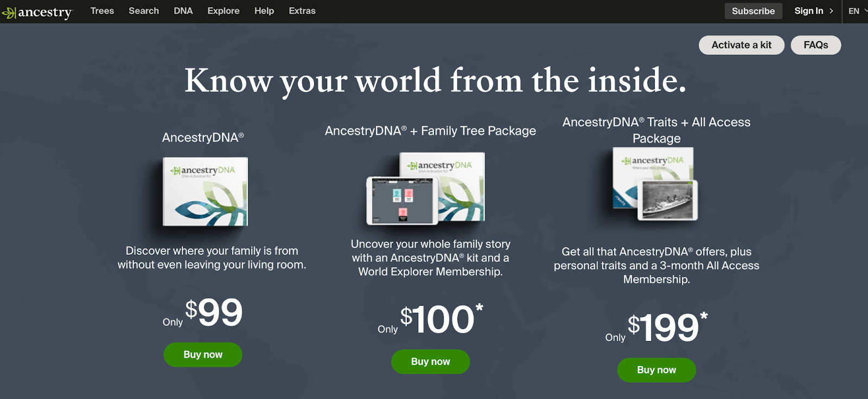The width and height of the screenshot is (868, 399).
Task: Open the Explore menu
Action: click(224, 11)
